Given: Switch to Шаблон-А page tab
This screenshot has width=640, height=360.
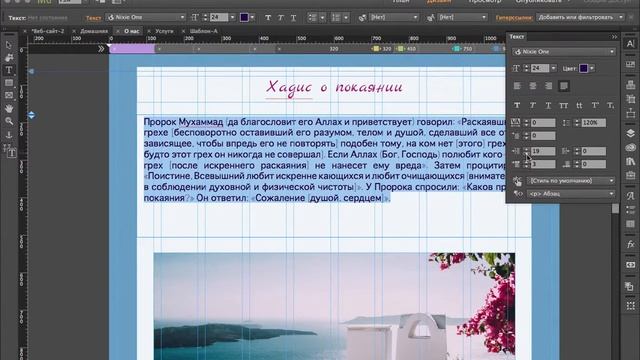Looking at the screenshot, I should 204,31.
